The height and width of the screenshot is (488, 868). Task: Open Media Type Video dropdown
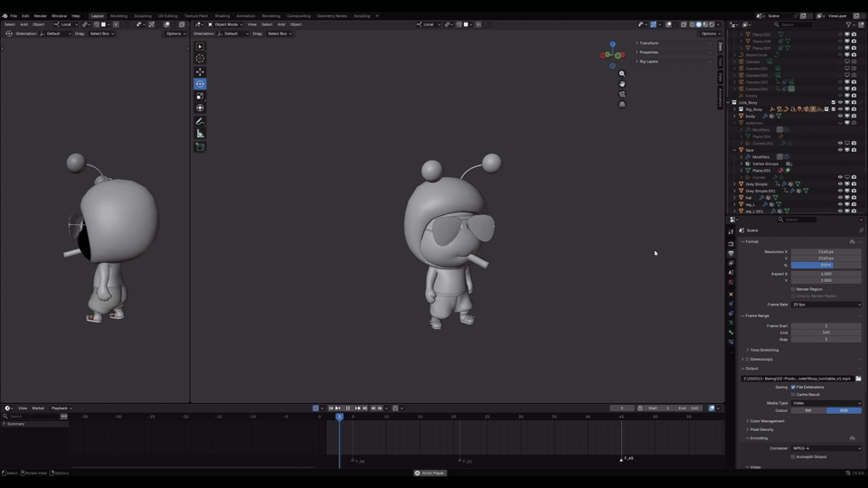tap(826, 403)
